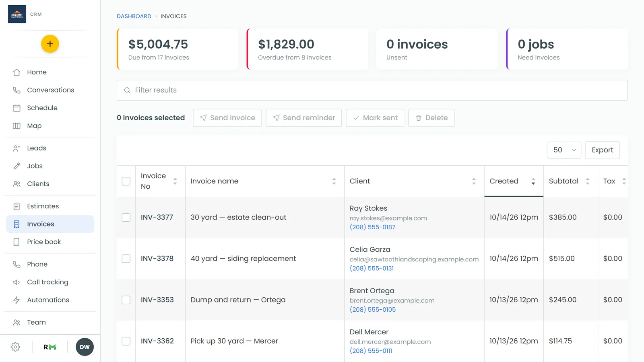The height and width of the screenshot is (362, 644).
Task: Click the Filter results search field
Action: (x=372, y=90)
